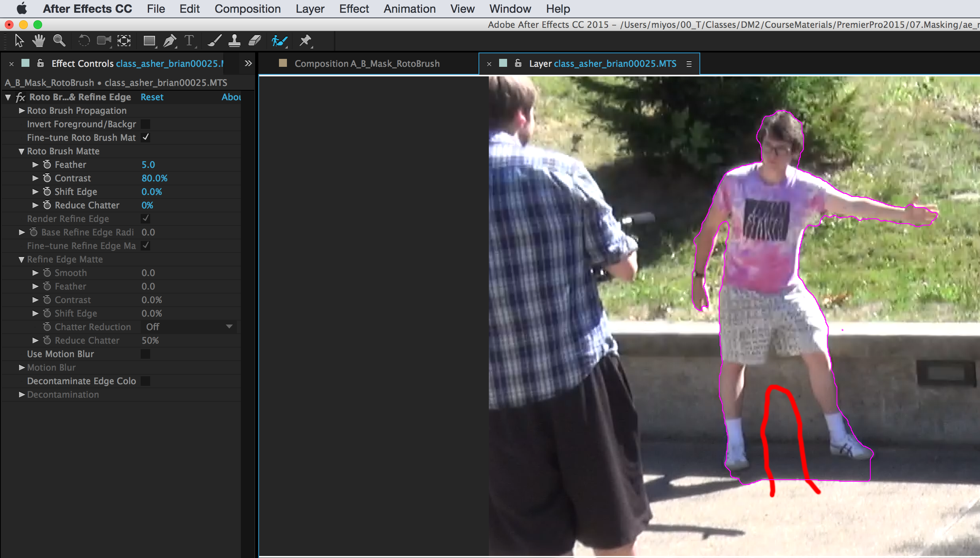980x558 pixels.
Task: Select the Zoom magnifier tool
Action: click(59, 41)
